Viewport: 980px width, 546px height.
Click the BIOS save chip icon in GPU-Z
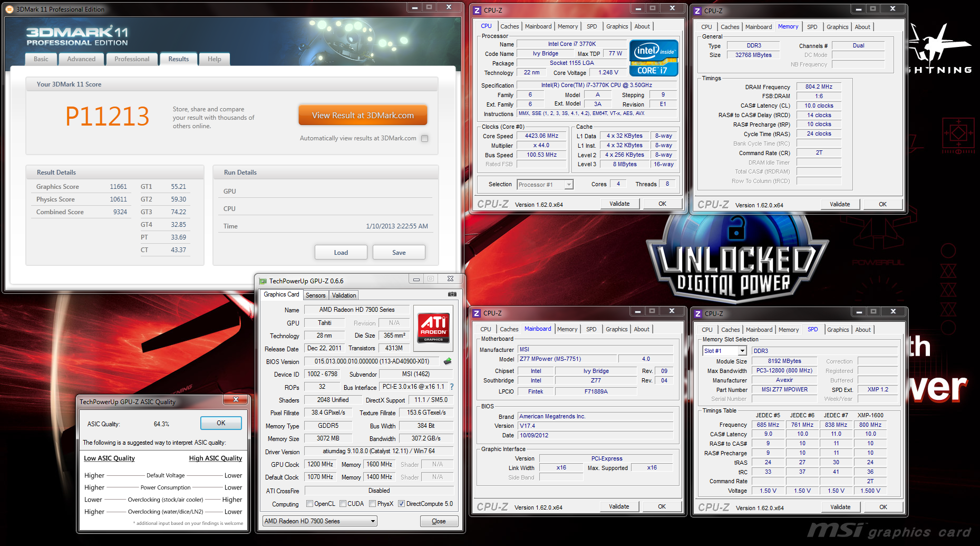(448, 361)
